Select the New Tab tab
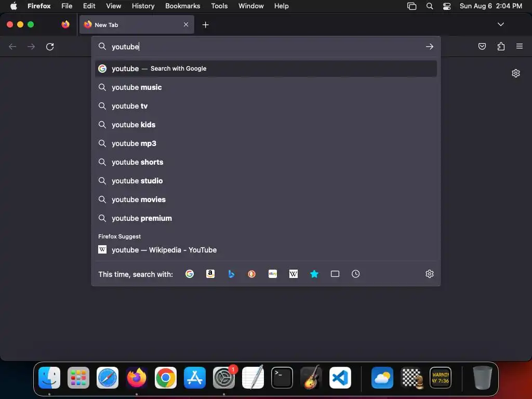This screenshot has height=399, width=532. pos(137,24)
